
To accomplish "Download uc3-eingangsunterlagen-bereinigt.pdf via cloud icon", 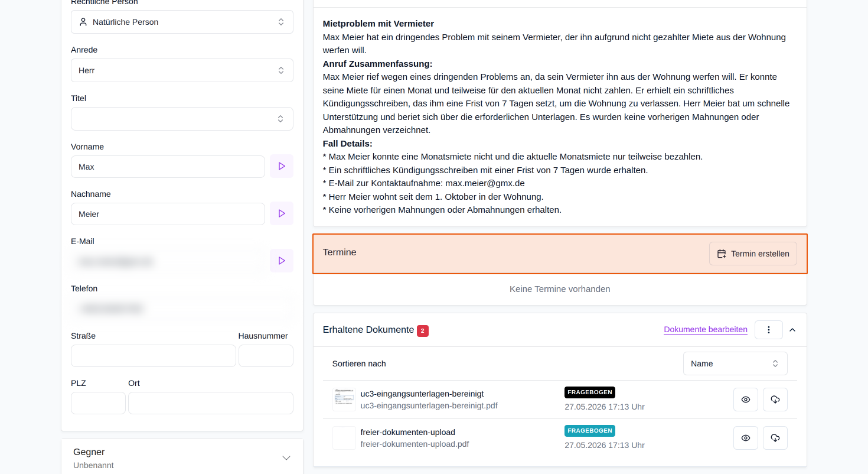I will [775, 400].
